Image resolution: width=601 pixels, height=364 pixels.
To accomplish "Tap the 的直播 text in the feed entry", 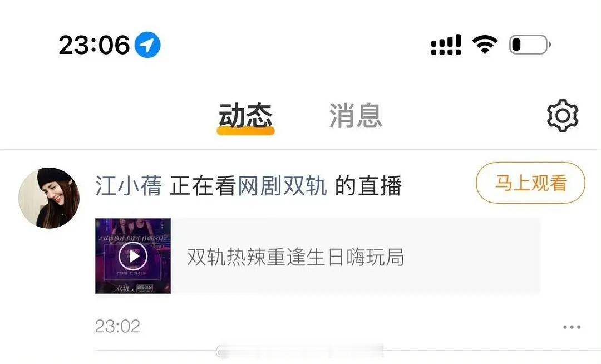I will (368, 186).
